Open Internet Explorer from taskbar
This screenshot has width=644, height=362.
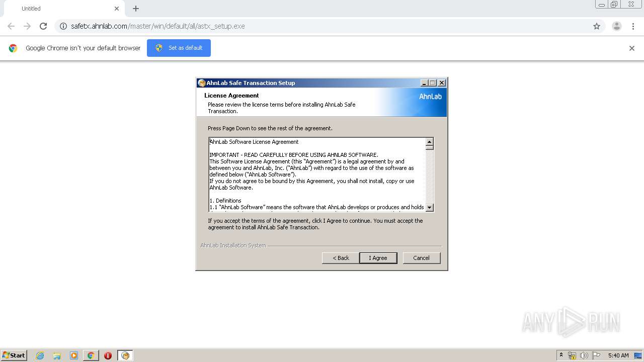point(40,355)
